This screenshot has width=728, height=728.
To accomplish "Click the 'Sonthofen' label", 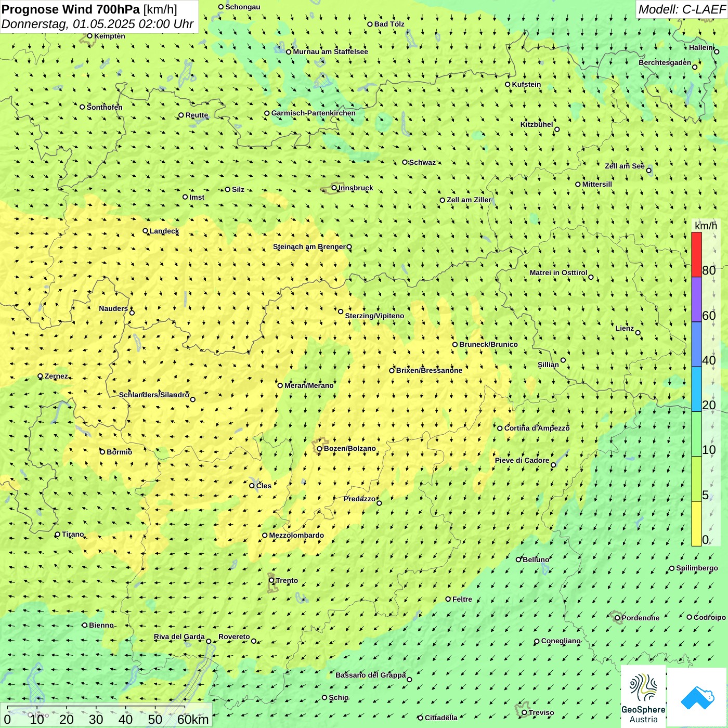I will coord(105,107).
